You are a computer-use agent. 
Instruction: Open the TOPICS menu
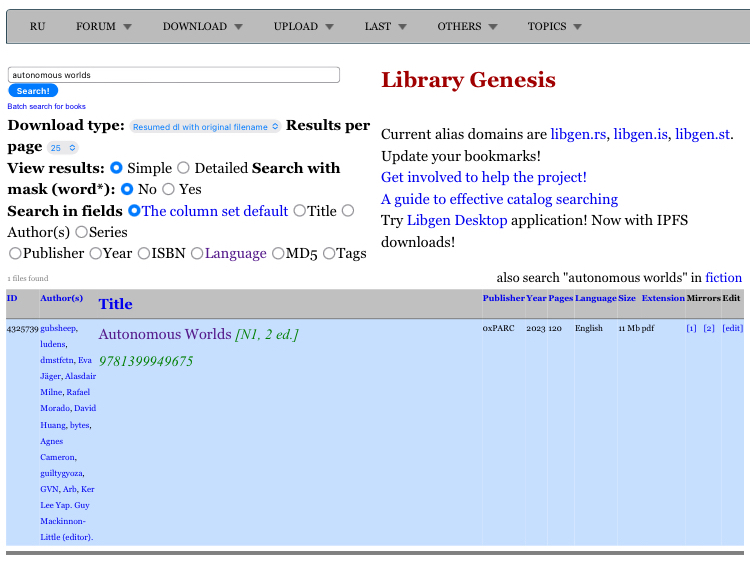tap(554, 26)
